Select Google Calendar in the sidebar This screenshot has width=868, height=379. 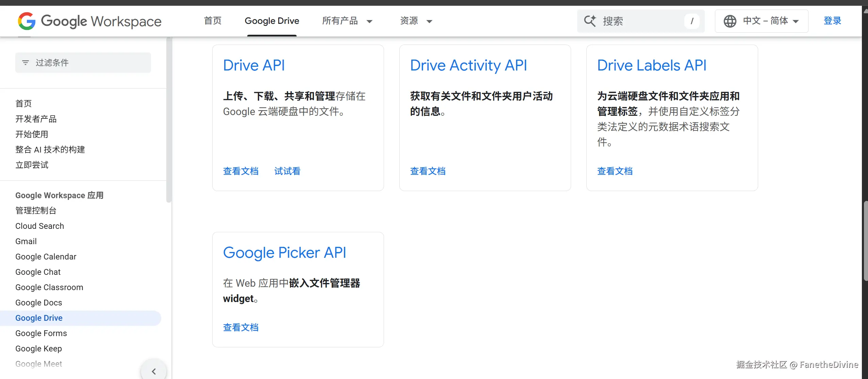pyautogui.click(x=46, y=257)
